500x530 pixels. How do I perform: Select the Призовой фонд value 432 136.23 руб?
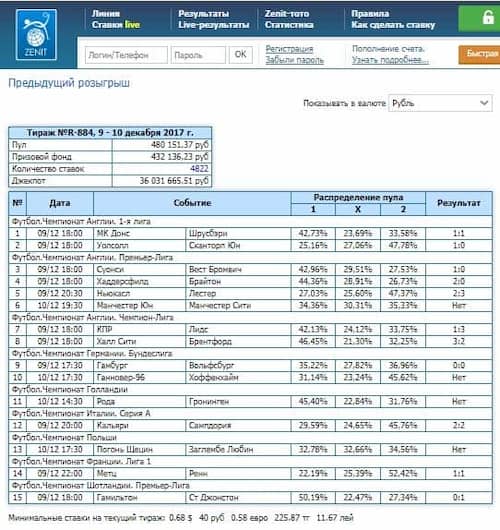click(180, 156)
